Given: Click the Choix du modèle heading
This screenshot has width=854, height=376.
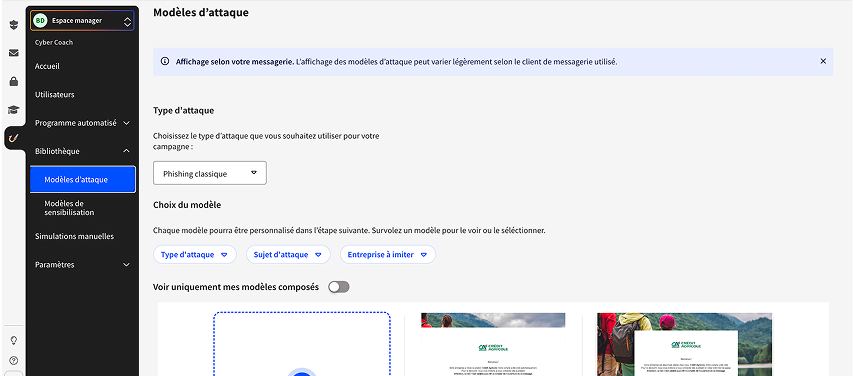Looking at the screenshot, I should tap(187, 205).
